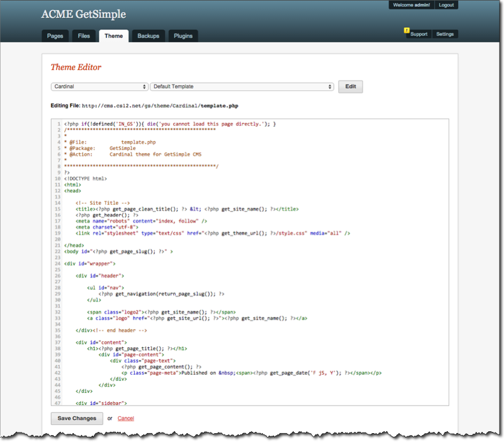The width and height of the screenshot is (504, 442).
Task: Open the Default Template file dropdown
Action: coord(241,86)
